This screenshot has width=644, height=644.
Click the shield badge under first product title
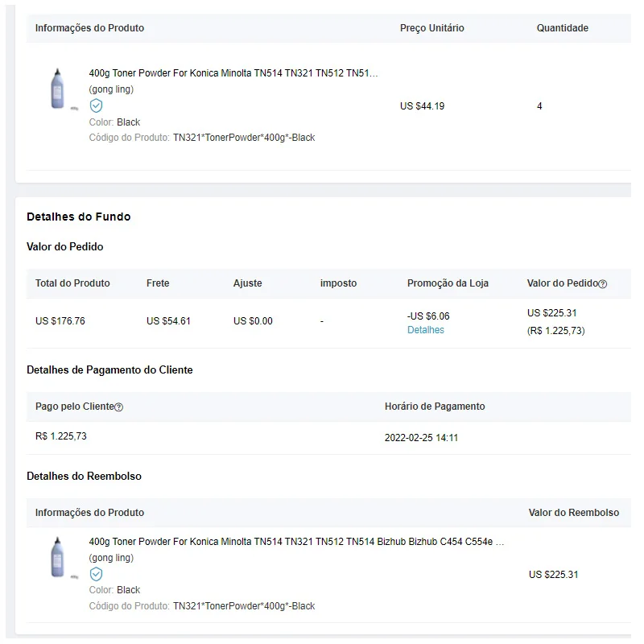(96, 105)
